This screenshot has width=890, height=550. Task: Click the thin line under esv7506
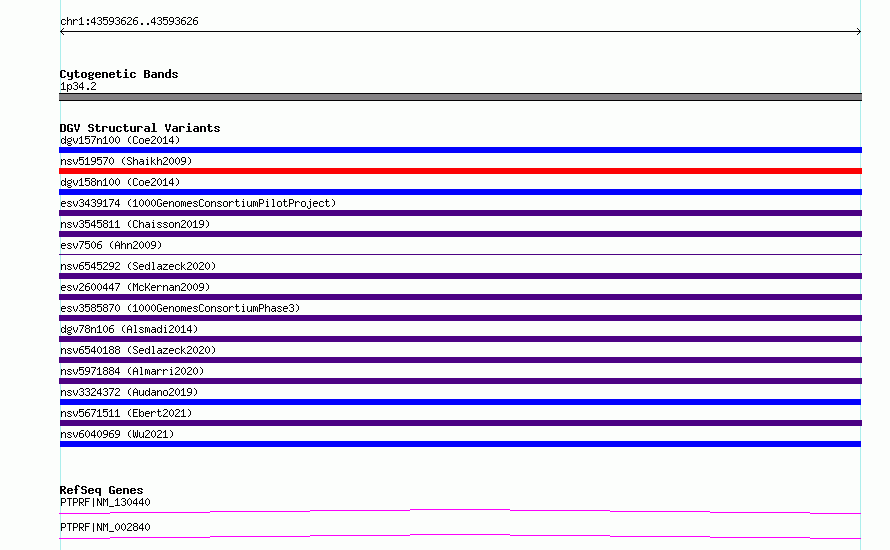(460, 254)
